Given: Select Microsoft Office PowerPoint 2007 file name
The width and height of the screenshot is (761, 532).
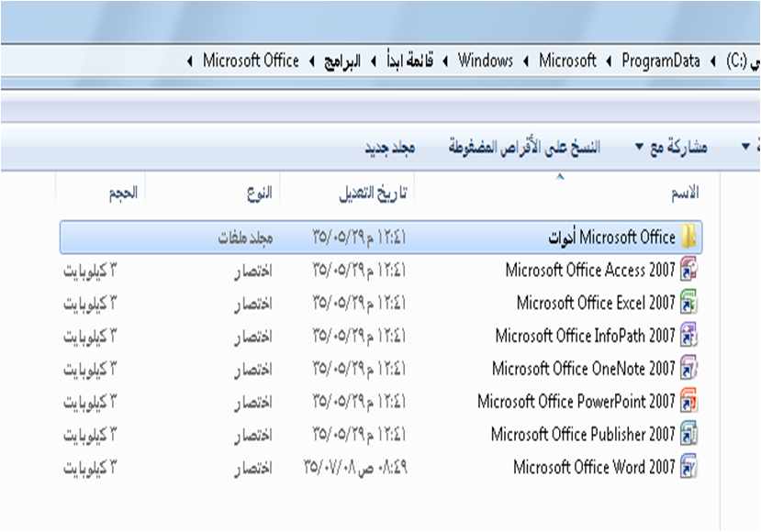Looking at the screenshot, I should click(576, 402).
